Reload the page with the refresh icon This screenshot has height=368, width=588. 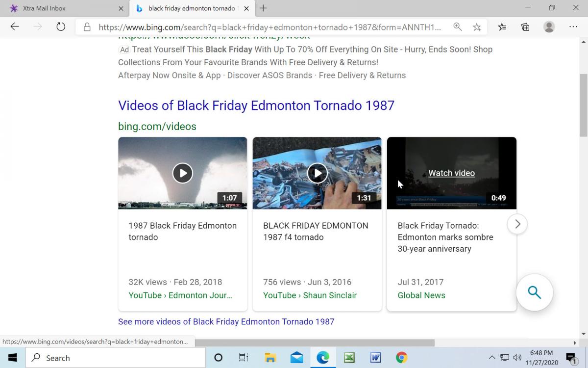(x=61, y=27)
